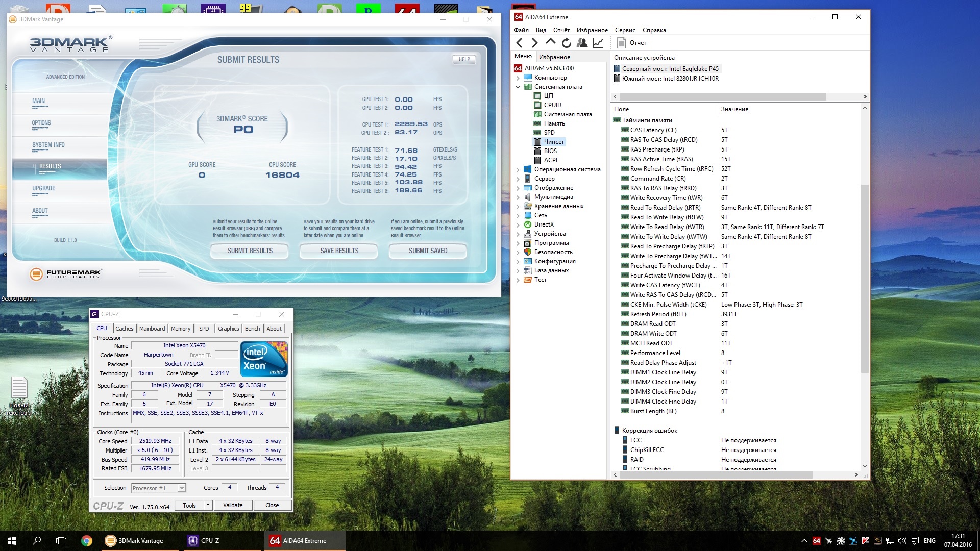Image resolution: width=980 pixels, height=551 pixels.
Task: Click the AIDA64 forward navigation arrow
Action: (534, 43)
